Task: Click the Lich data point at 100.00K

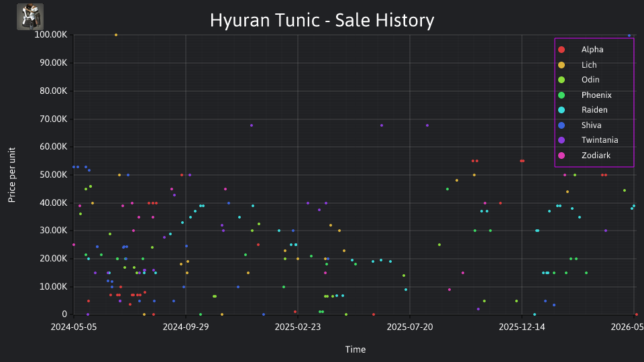Action: pyautogui.click(x=116, y=35)
